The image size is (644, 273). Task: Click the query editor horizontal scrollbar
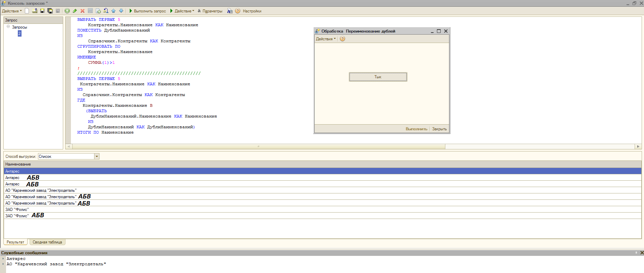[258, 147]
